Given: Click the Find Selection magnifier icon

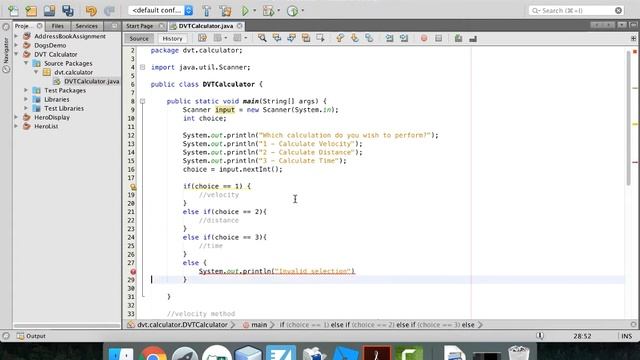Looking at the screenshot, I should coord(262,38).
